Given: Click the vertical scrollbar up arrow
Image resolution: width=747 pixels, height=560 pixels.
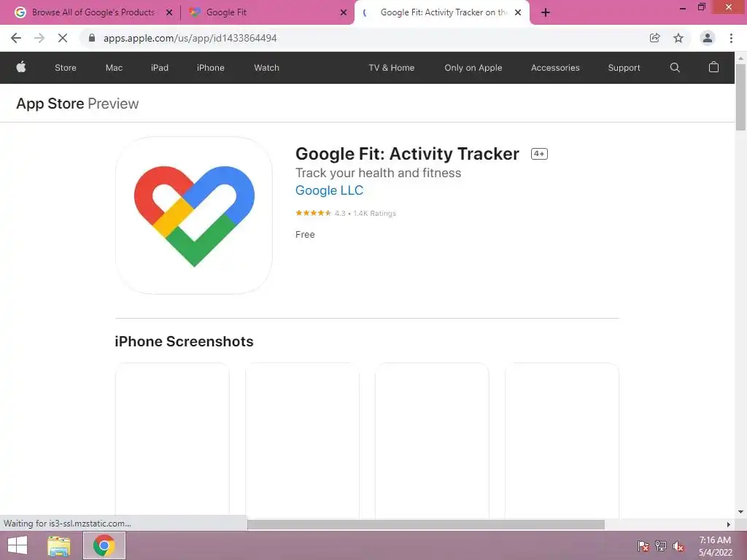Looking at the screenshot, I should tap(740, 58).
